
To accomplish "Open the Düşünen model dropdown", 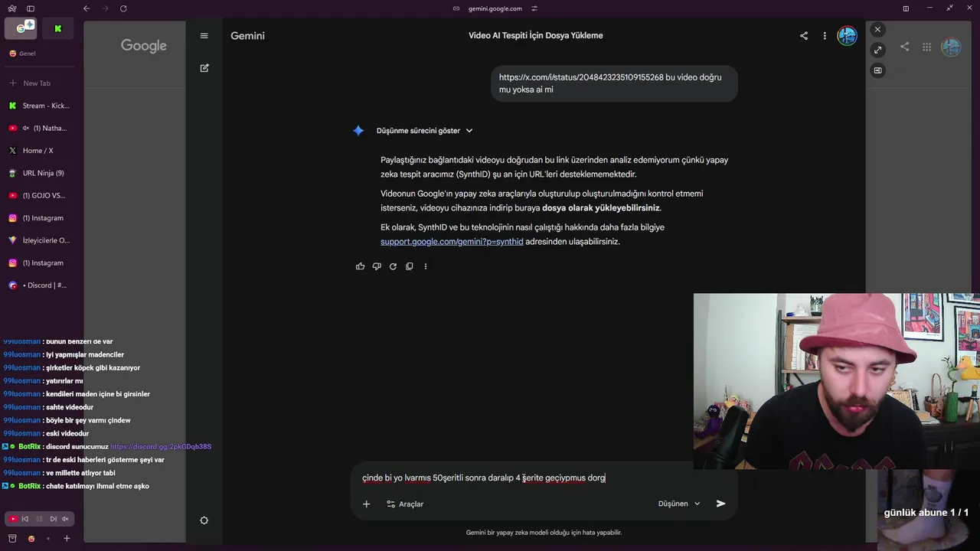I will (x=679, y=504).
